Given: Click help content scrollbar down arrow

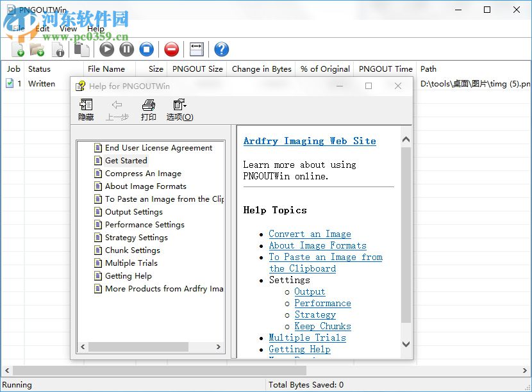Looking at the screenshot, I should click(x=406, y=344).
